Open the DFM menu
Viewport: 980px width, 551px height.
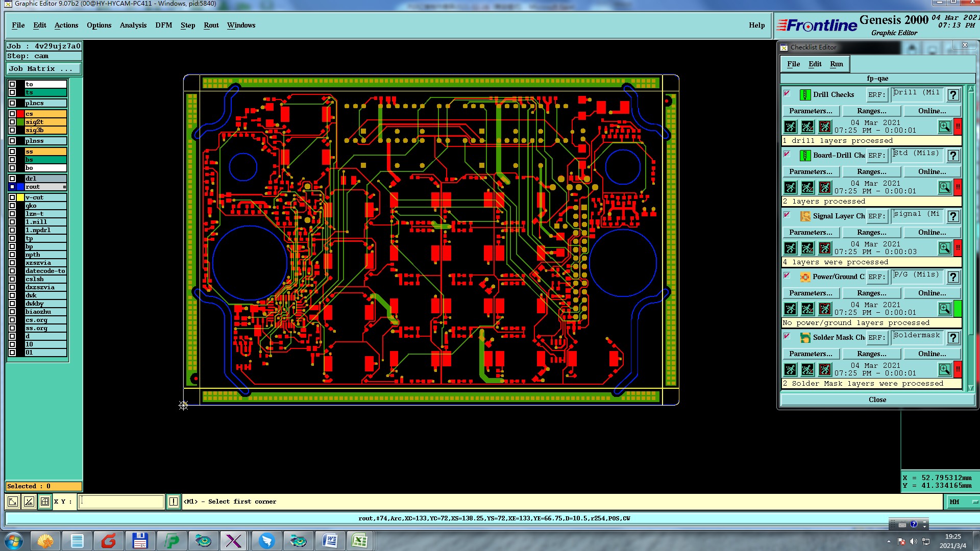pos(163,25)
